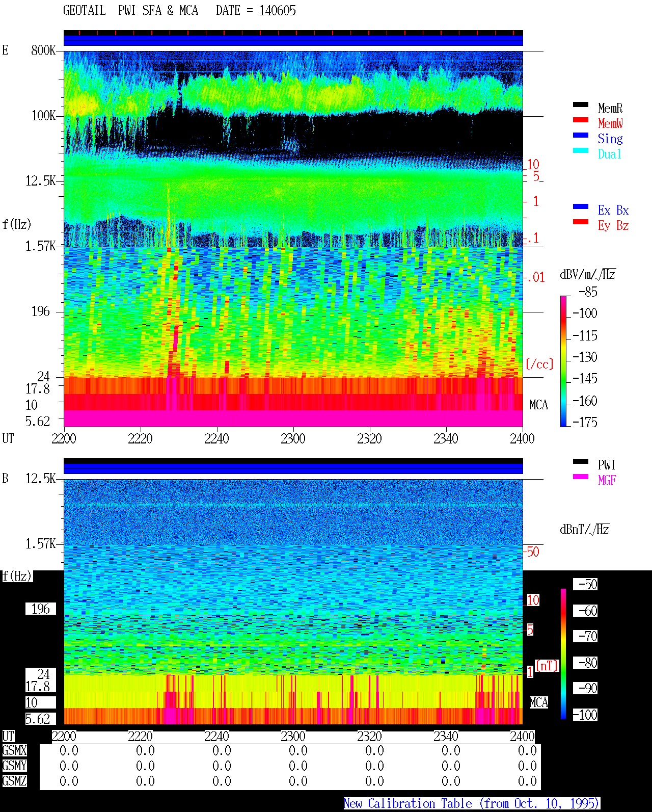Screen dimensions: 652x812
Task: Click the -85 color scale value
Action: pyautogui.click(x=588, y=293)
